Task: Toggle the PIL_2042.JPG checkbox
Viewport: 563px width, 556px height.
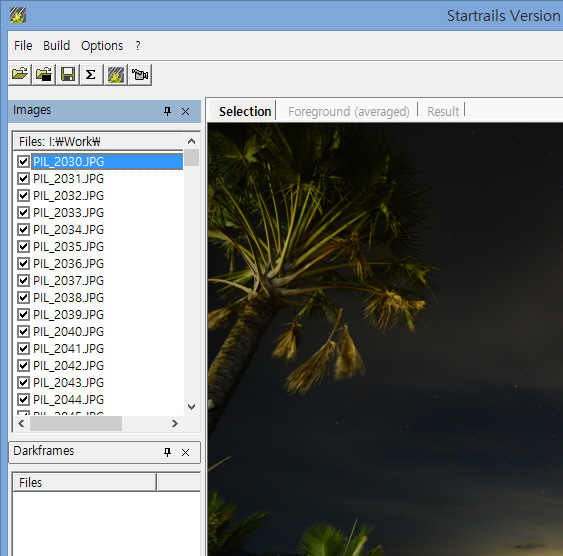Action: [23, 365]
